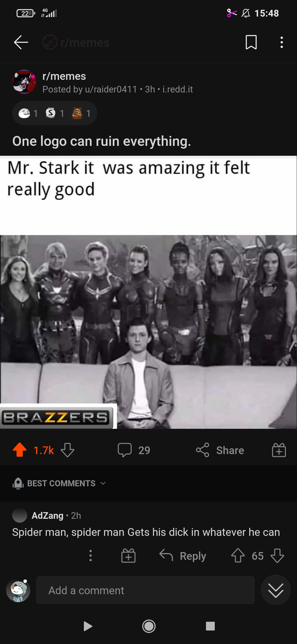The image size is (297, 644).
Task: Reply to AdZang's comment
Action: 183,556
